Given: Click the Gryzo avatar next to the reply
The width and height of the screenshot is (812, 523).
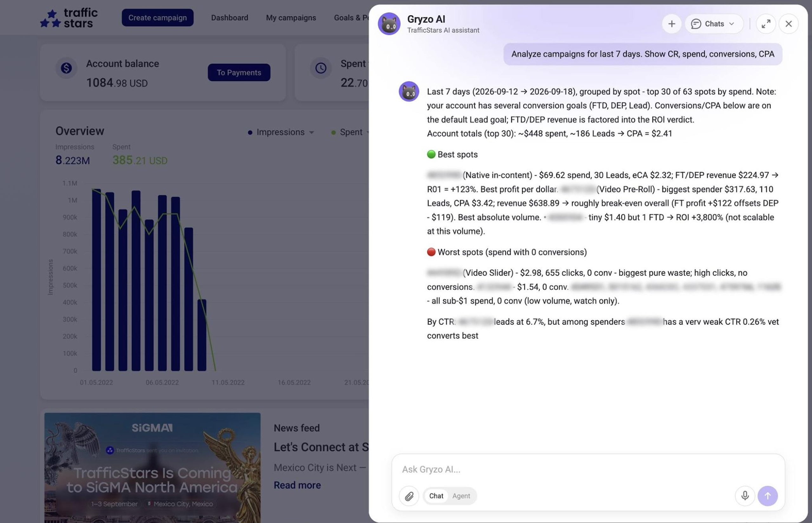Looking at the screenshot, I should (x=409, y=91).
